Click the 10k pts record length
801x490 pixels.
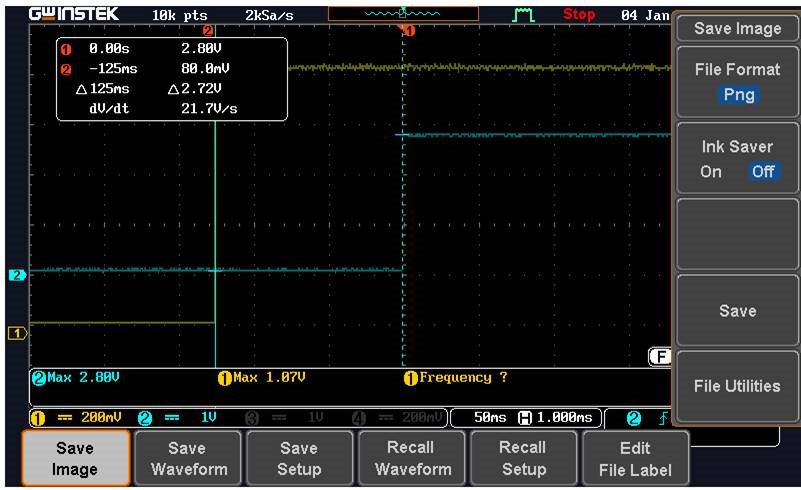pyautogui.click(x=179, y=16)
